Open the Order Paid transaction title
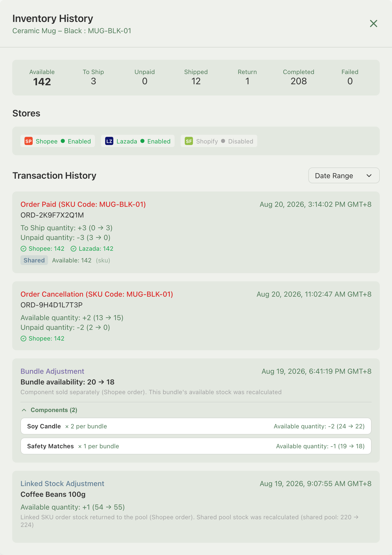Image resolution: width=392 pixels, height=555 pixels. click(x=83, y=204)
